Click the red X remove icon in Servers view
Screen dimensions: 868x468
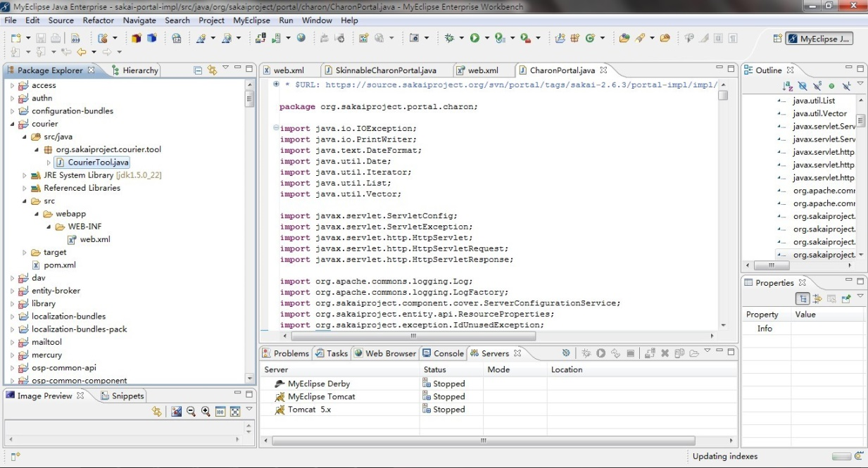click(665, 353)
